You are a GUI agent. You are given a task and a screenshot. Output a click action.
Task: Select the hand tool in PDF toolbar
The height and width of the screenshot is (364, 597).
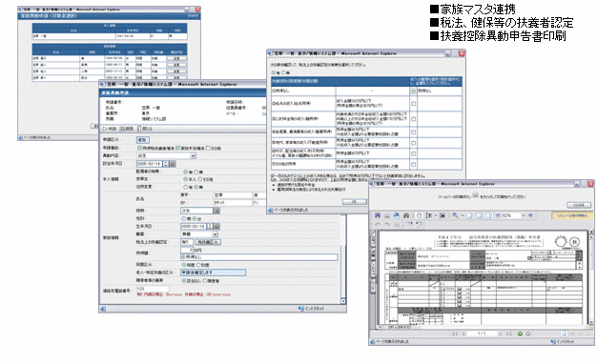419,215
